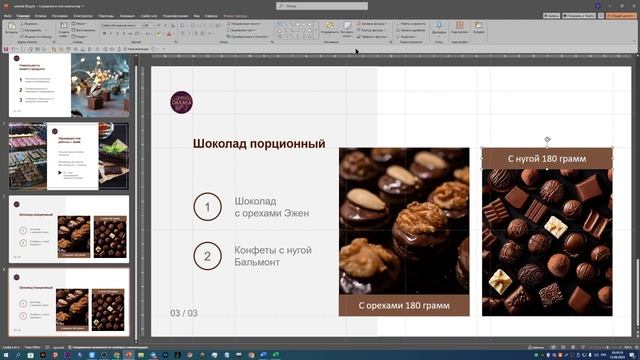Toggle align text right
Image resolution: width=640 pixels, height=360 pixels.
196,33
